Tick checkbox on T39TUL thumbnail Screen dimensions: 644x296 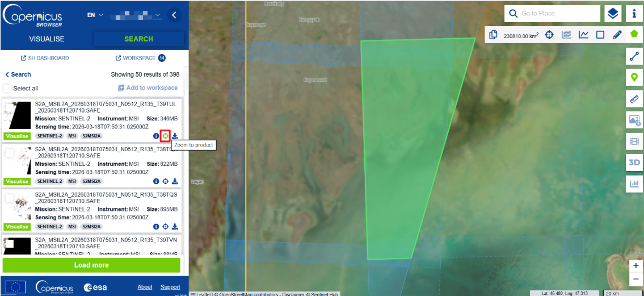click(x=9, y=107)
